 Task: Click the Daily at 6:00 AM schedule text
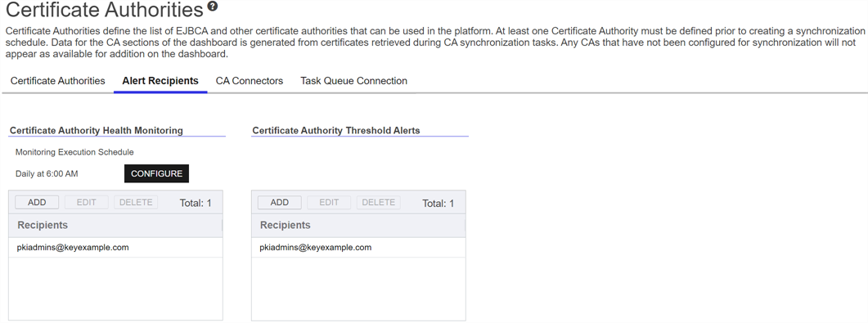tap(47, 173)
